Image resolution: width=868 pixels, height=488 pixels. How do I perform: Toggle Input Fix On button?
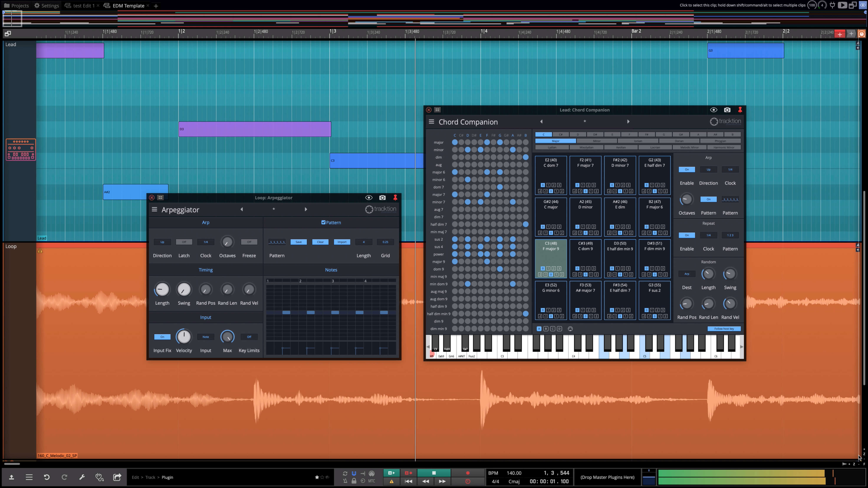click(162, 337)
